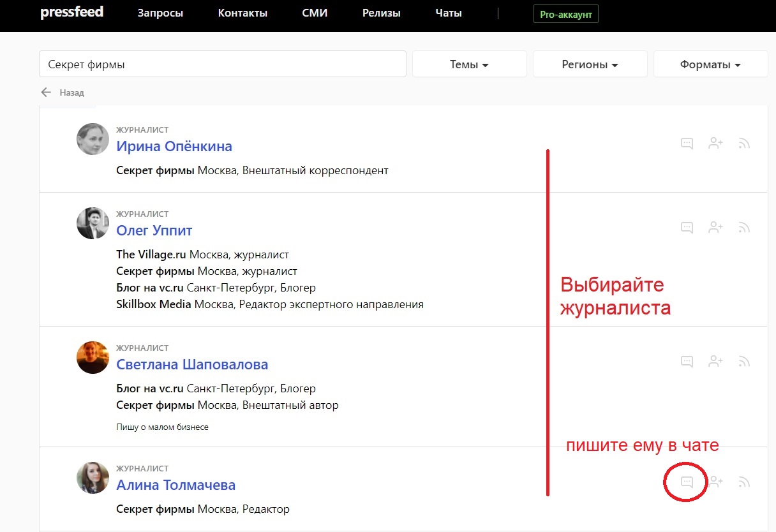Screen dimensions: 776x532
Task: Open the Запросы menu section
Action: point(160,13)
